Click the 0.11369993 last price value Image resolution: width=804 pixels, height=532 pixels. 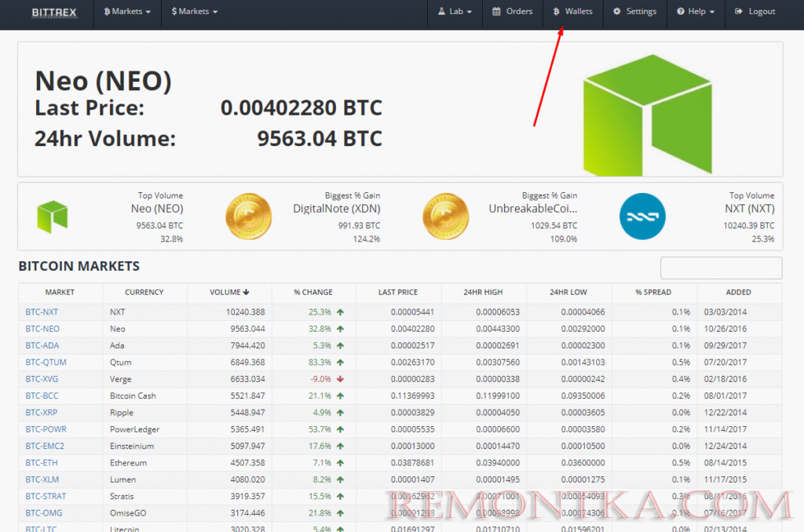(413, 395)
